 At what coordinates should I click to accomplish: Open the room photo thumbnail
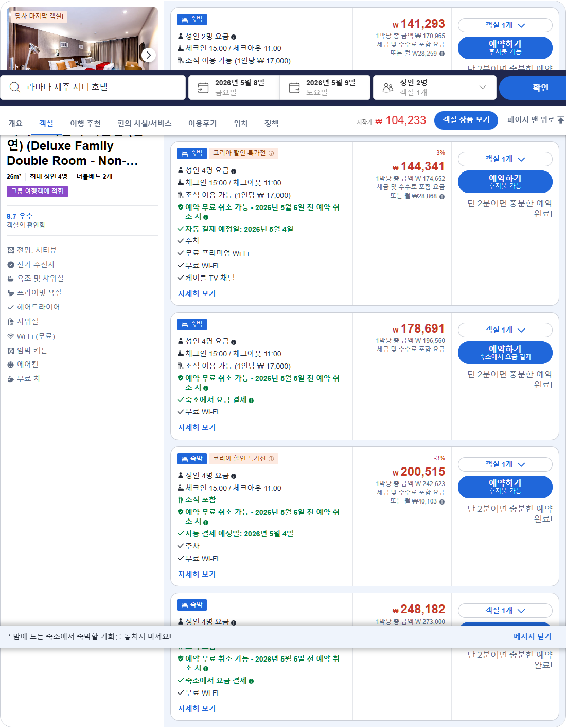pos(82,38)
